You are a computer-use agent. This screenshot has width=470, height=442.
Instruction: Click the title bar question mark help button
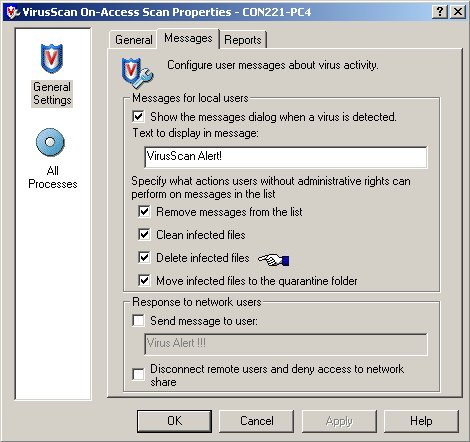(x=439, y=12)
